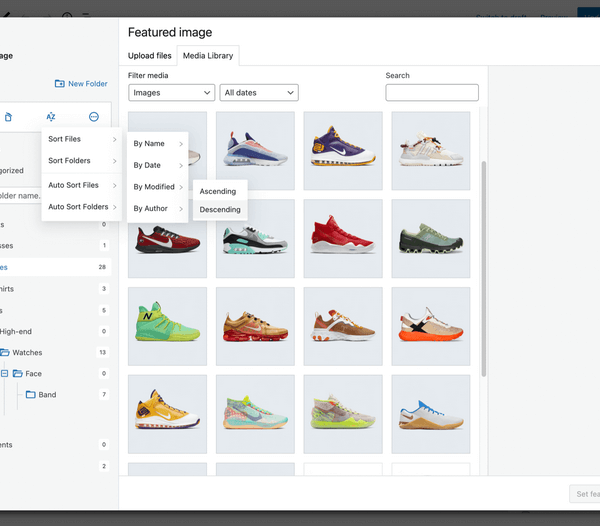Select the multicolor teal KD sneaker
Screen dimensions: 600x526
pos(255,414)
